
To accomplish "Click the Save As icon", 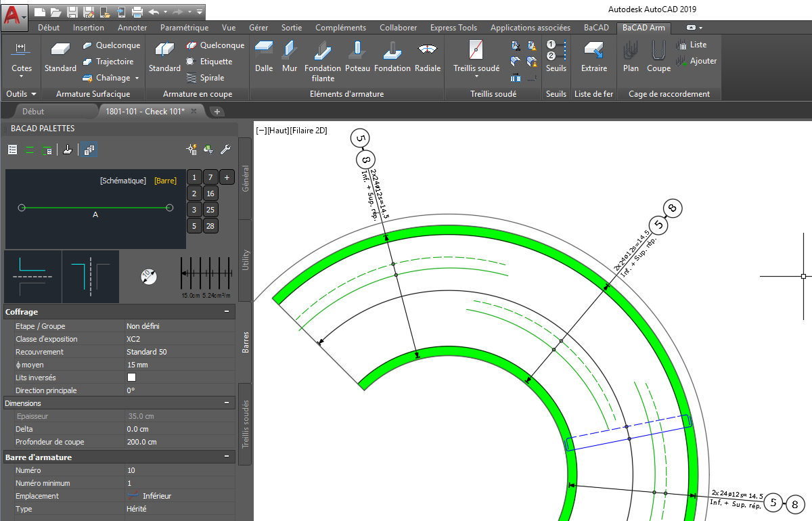I will [x=88, y=12].
